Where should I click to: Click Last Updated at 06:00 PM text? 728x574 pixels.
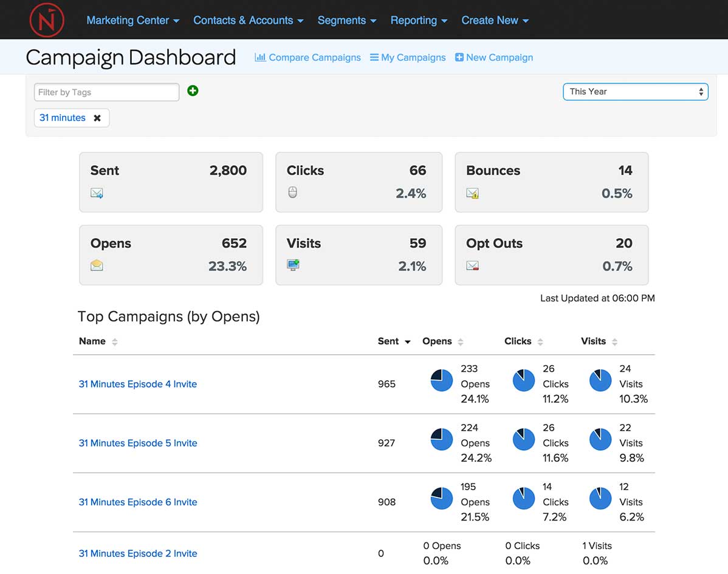click(597, 298)
